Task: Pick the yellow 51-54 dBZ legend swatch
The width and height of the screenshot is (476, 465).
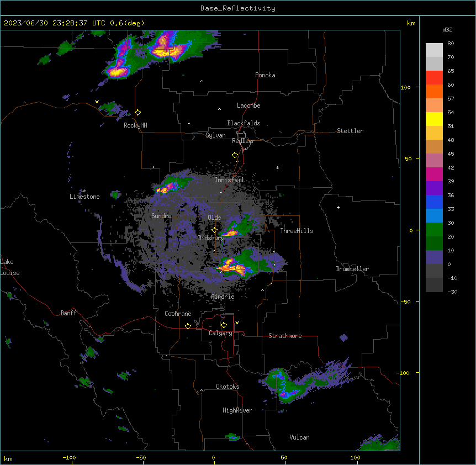Action: 434,119
